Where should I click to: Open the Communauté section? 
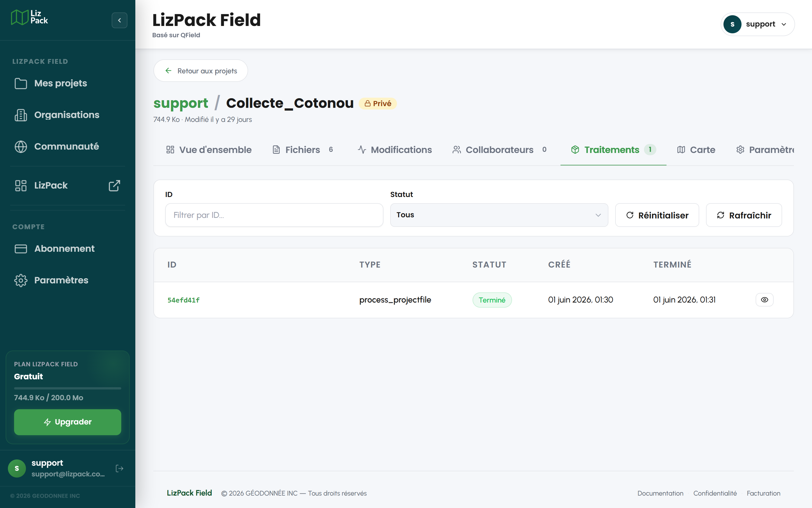67,146
